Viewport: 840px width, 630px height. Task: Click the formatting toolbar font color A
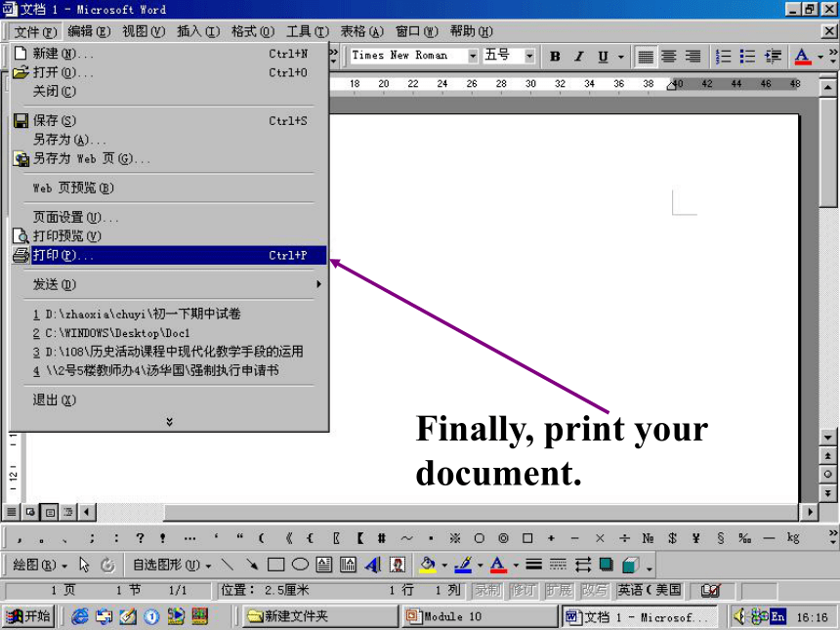[x=802, y=57]
